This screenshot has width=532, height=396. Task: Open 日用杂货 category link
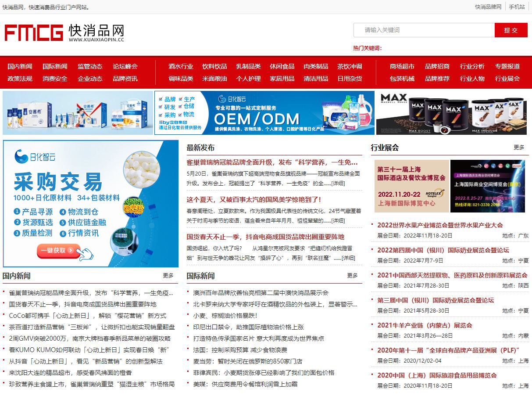coord(350,79)
